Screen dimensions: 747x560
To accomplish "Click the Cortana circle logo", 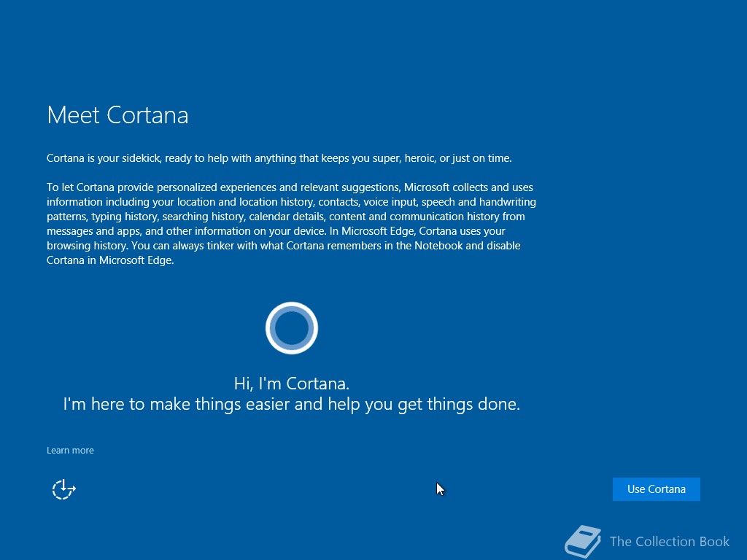I will [292, 328].
